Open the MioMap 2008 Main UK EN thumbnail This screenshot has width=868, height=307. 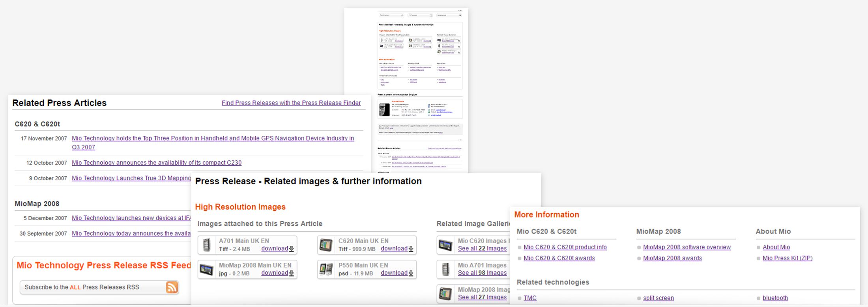pyautogui.click(x=207, y=270)
